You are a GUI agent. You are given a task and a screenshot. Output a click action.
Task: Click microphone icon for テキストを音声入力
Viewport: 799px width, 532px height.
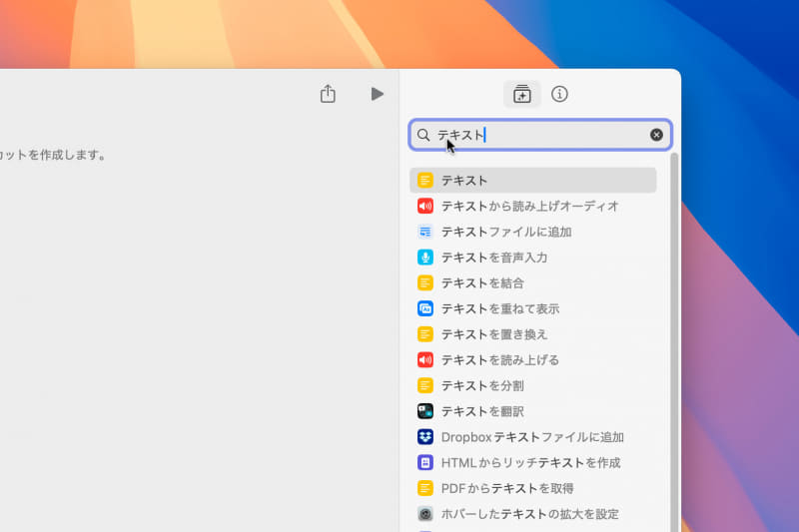point(425,258)
